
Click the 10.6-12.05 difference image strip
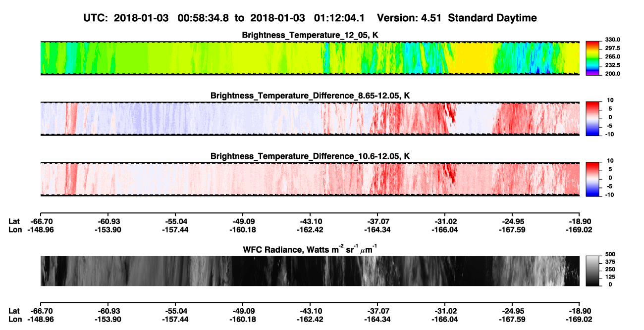point(310,179)
